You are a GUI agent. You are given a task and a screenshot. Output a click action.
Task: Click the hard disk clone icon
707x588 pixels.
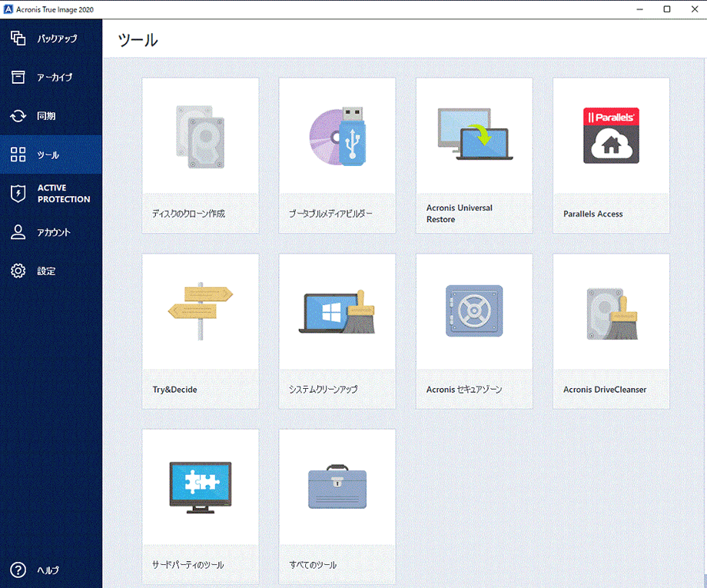201,137
